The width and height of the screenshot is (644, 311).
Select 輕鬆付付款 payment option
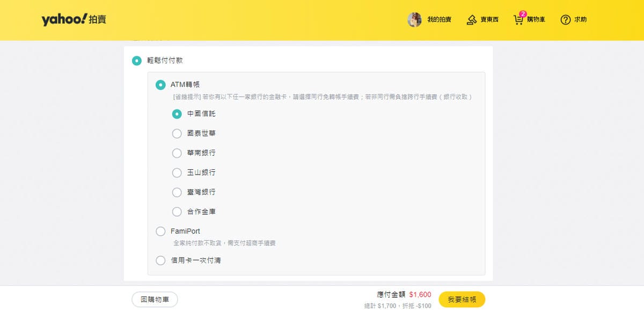tap(137, 60)
